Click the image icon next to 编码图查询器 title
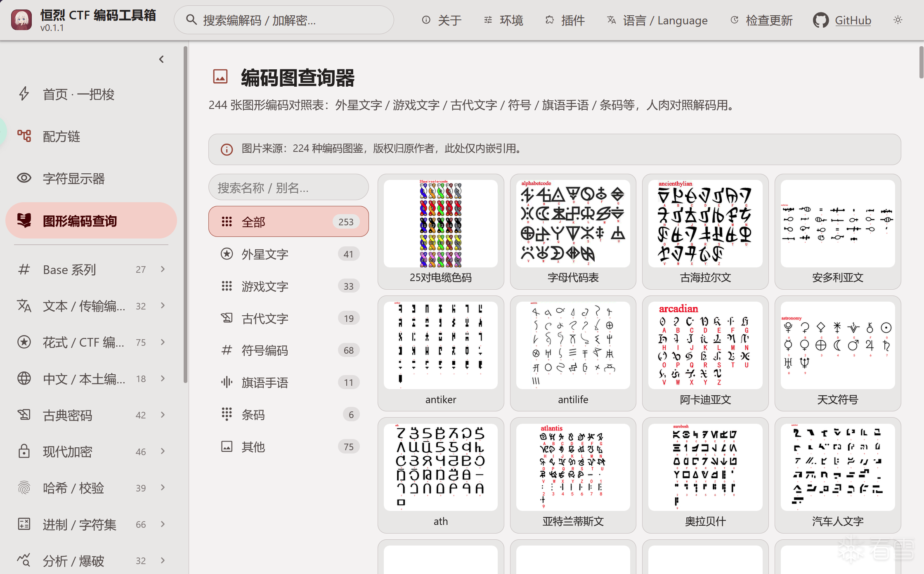Viewport: 924px width, 574px height. [220, 77]
